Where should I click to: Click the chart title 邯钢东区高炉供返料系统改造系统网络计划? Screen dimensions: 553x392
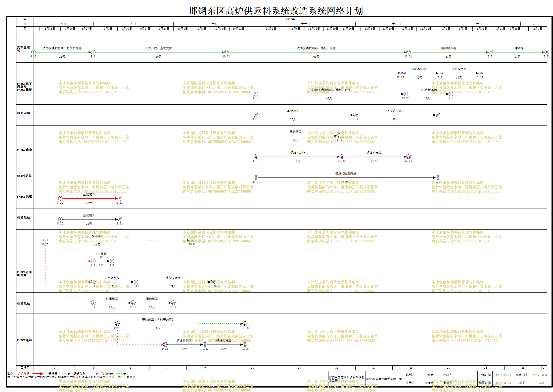pyautogui.click(x=276, y=11)
